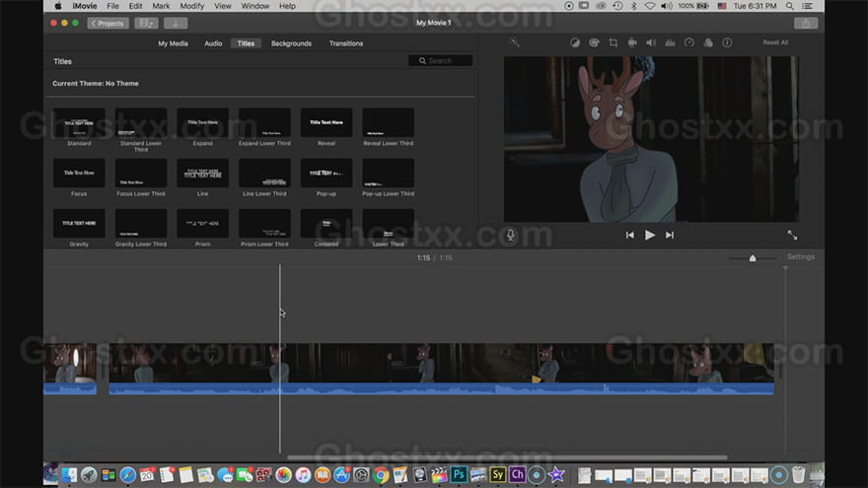The width and height of the screenshot is (868, 488).
Task: Open the Edit menu
Action: tap(136, 6)
